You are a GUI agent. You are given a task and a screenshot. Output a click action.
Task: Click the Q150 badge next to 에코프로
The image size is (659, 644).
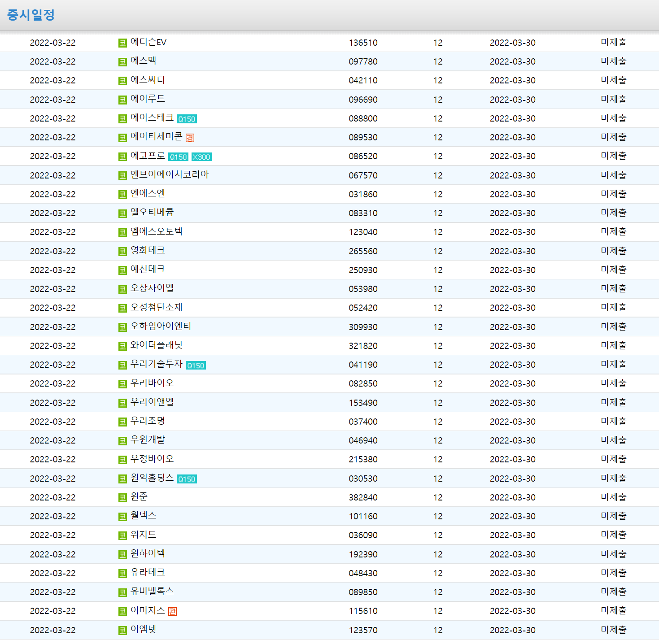[178, 157]
